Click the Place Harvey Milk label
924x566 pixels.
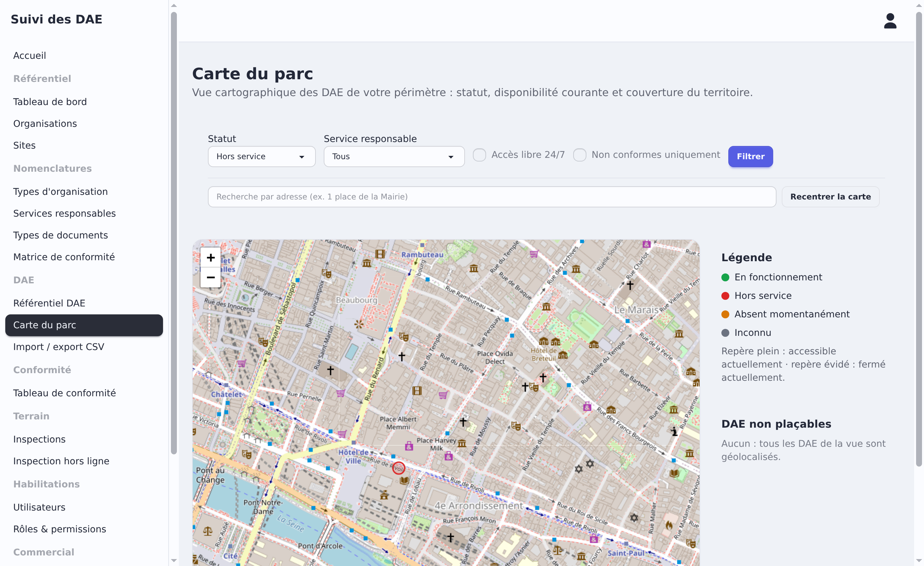[x=437, y=444]
